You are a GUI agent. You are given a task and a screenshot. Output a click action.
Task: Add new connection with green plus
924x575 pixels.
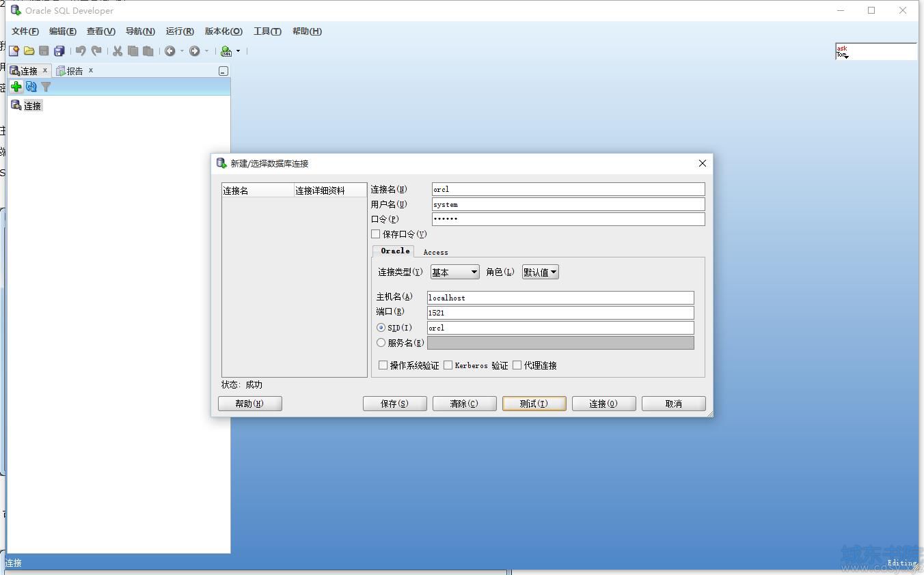pyautogui.click(x=16, y=87)
